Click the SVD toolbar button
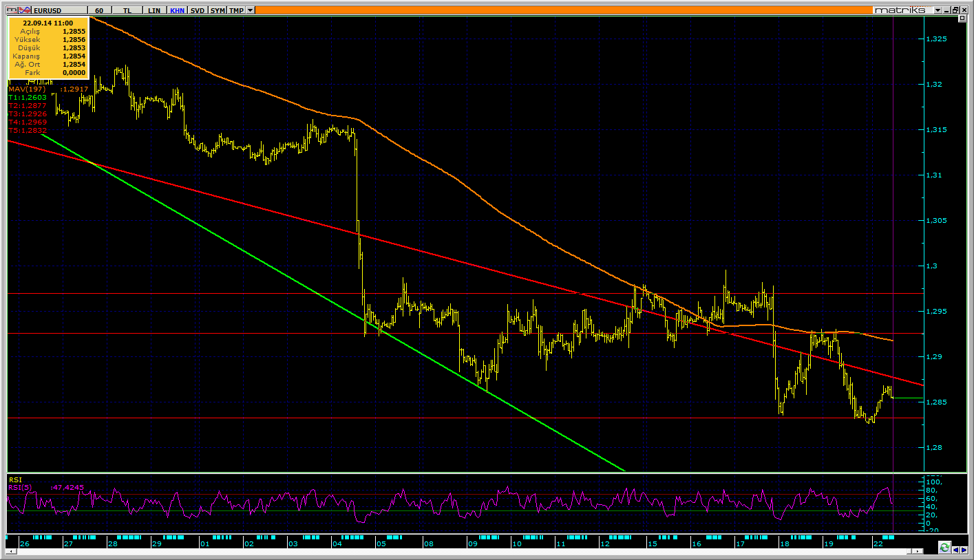Viewport: 974px width, 560px height. [198, 10]
